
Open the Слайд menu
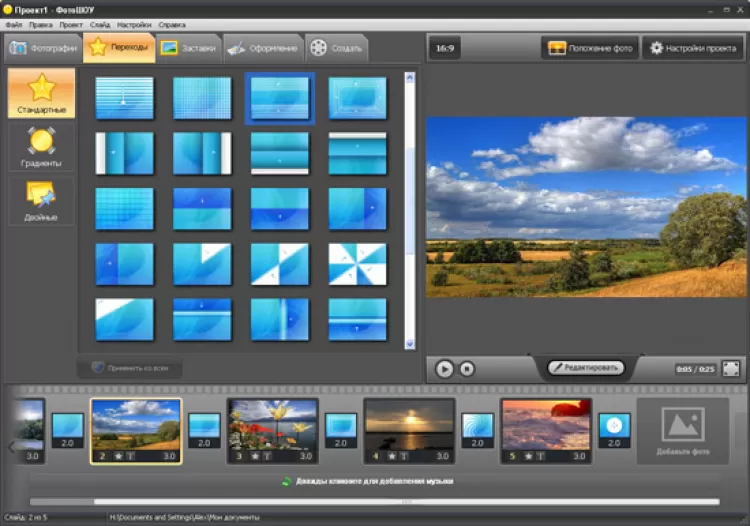[x=100, y=25]
